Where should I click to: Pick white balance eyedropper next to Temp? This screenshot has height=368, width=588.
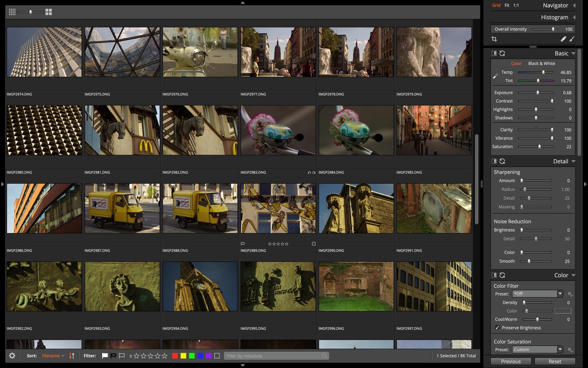click(495, 76)
